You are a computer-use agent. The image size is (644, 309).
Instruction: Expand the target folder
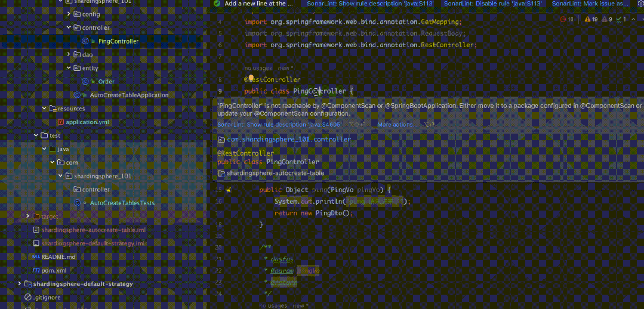point(27,216)
